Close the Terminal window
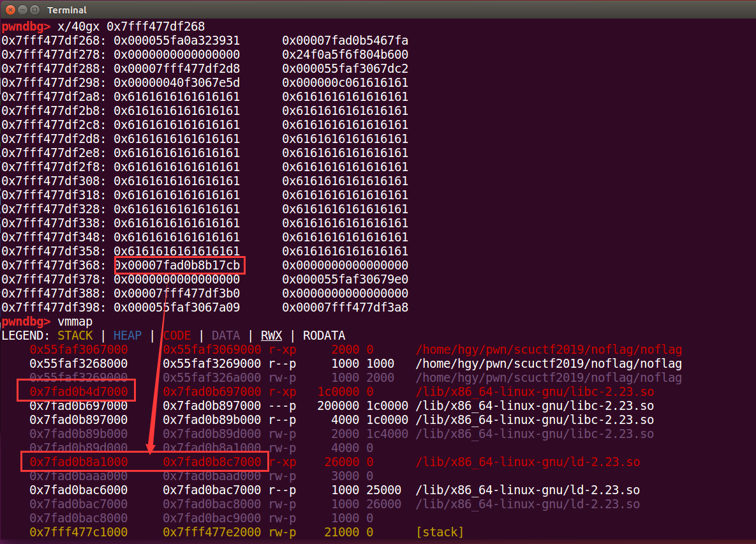 [x=9, y=10]
